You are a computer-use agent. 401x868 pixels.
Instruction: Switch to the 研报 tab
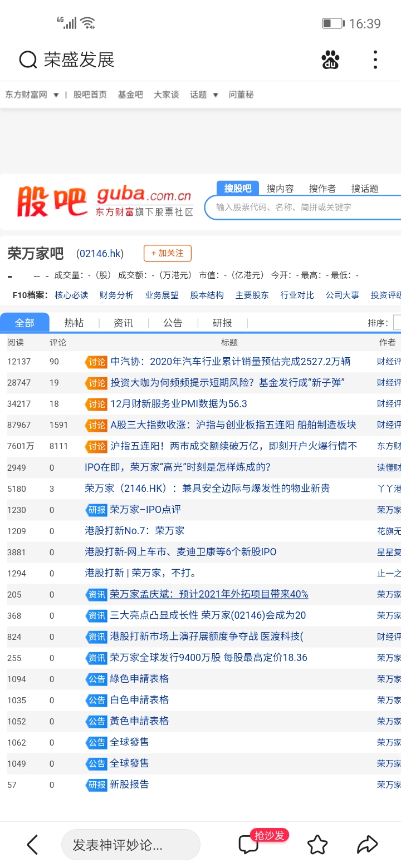click(x=222, y=323)
